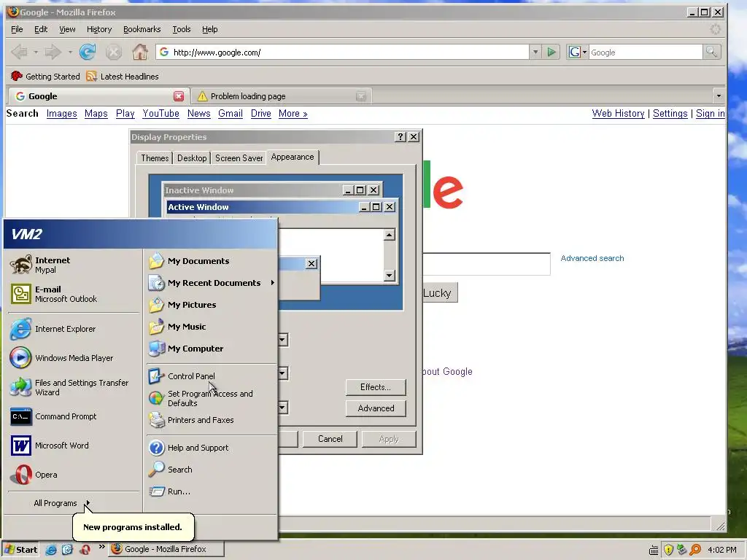
Task: Click Firefox home button
Action: point(139,52)
